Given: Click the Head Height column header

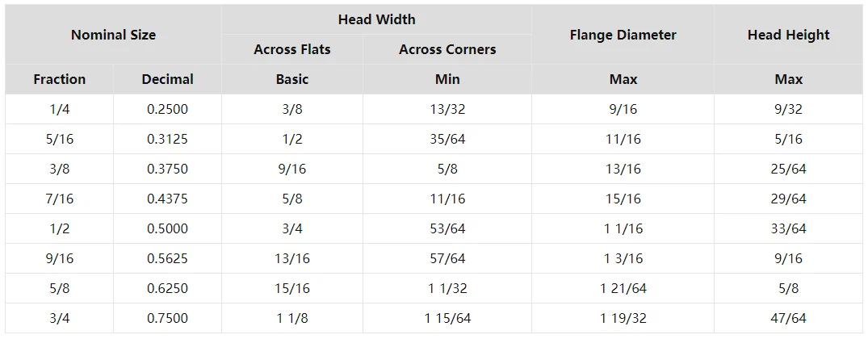Looking at the screenshot, I should pyautogui.click(x=788, y=35).
